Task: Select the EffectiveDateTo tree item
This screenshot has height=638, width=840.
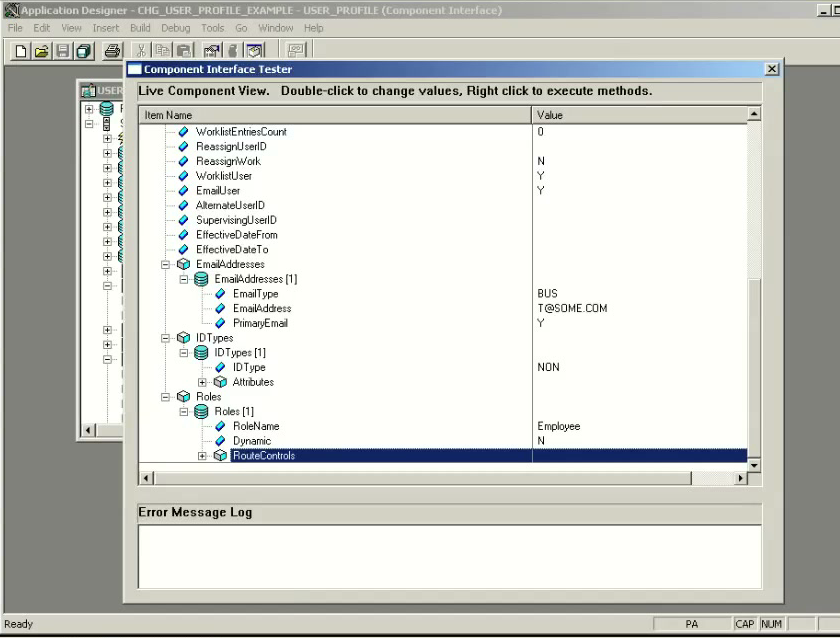Action: point(232,250)
